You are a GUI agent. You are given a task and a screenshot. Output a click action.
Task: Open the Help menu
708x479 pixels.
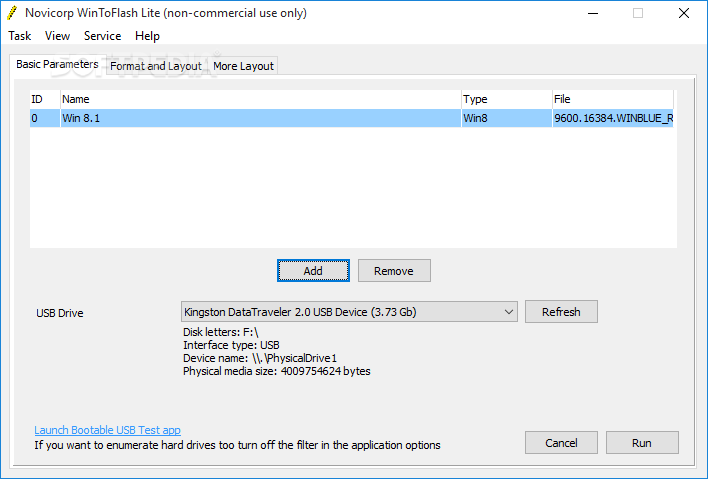point(147,36)
